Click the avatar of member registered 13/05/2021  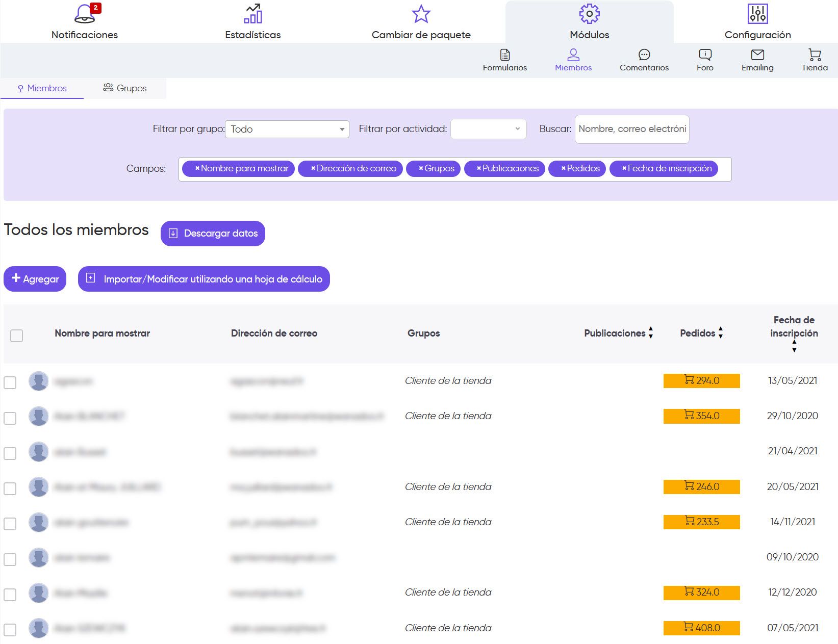tap(39, 381)
